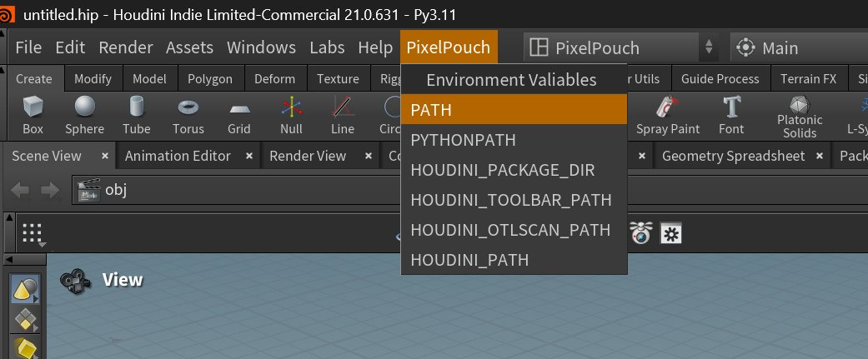Click the drone camera icon in viewport toolbar

pos(641,233)
